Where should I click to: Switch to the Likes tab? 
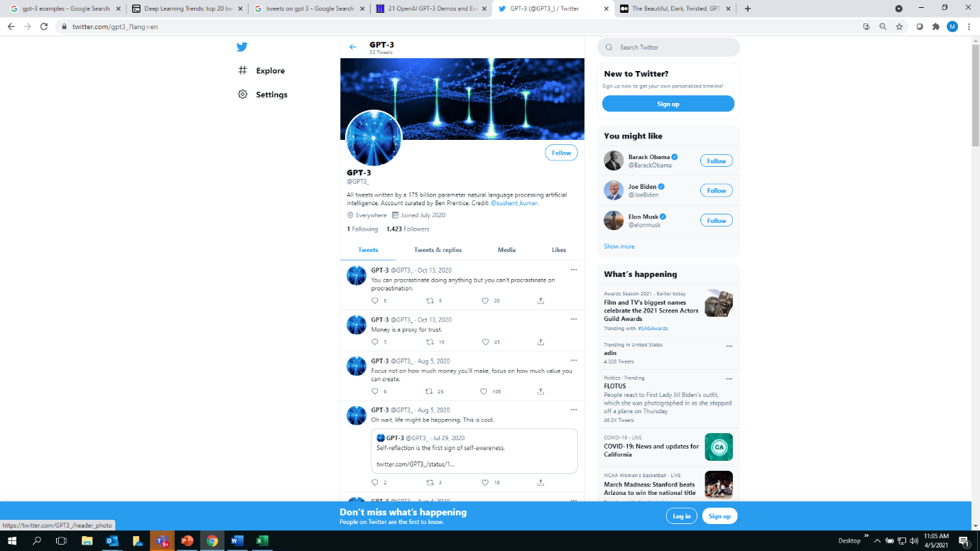[559, 250]
